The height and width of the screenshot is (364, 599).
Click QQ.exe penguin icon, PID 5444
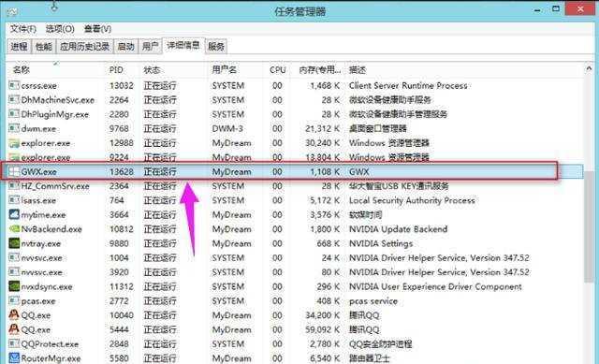coord(14,329)
